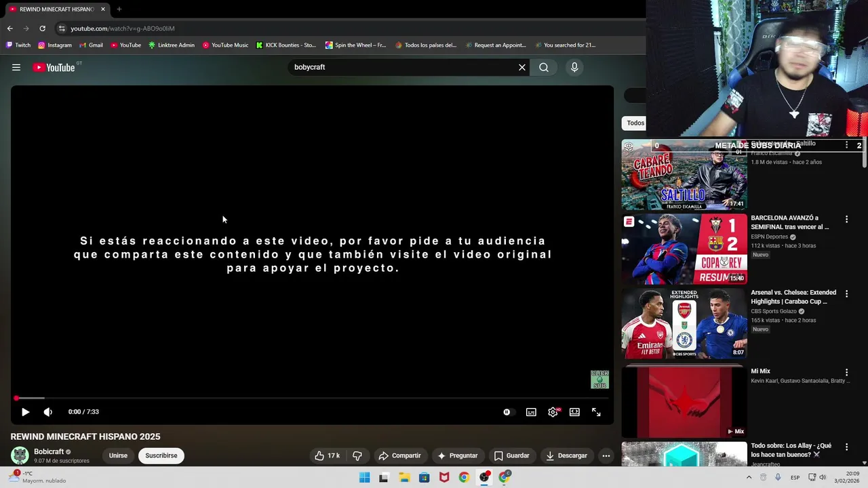Open options menu for BARCELONA AVANZÓ video

point(846,220)
